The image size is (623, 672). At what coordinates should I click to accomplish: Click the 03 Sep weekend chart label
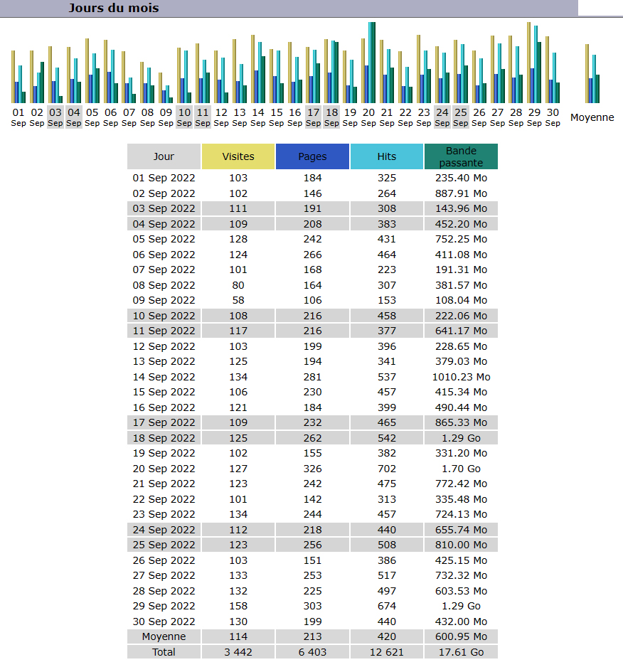tap(55, 117)
